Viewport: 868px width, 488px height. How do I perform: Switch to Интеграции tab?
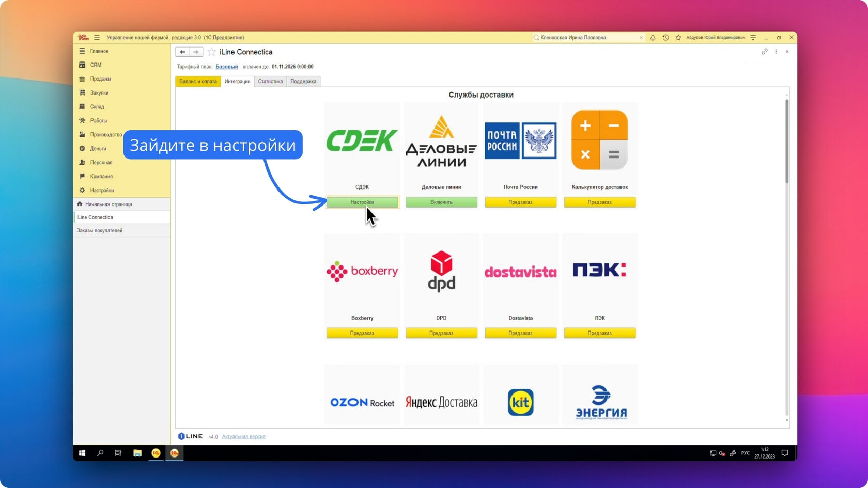(x=237, y=82)
